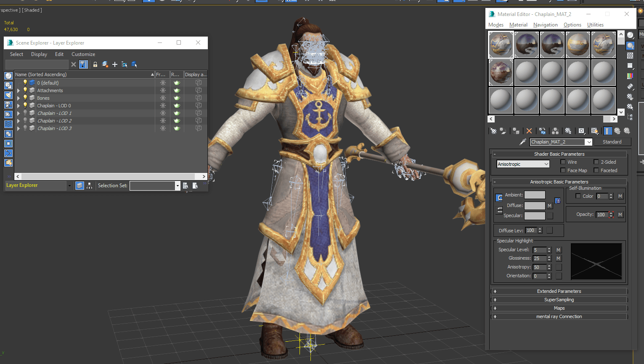The image size is (644, 364).
Task: Click Show Shaded Material in Viewport icon
Action: pos(594,131)
